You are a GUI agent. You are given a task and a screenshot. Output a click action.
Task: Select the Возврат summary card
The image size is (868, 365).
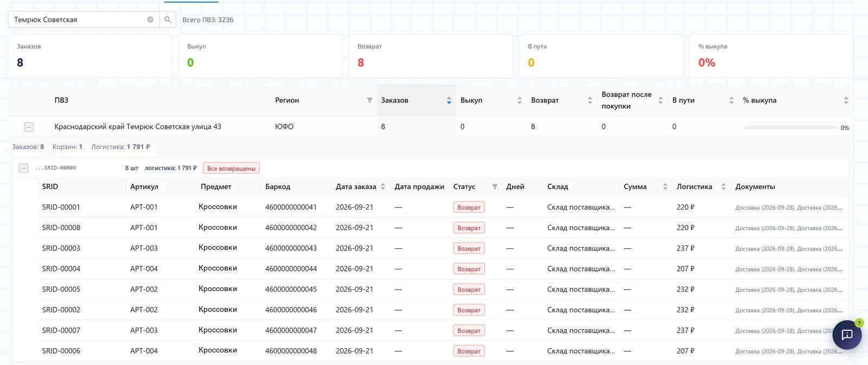click(431, 56)
